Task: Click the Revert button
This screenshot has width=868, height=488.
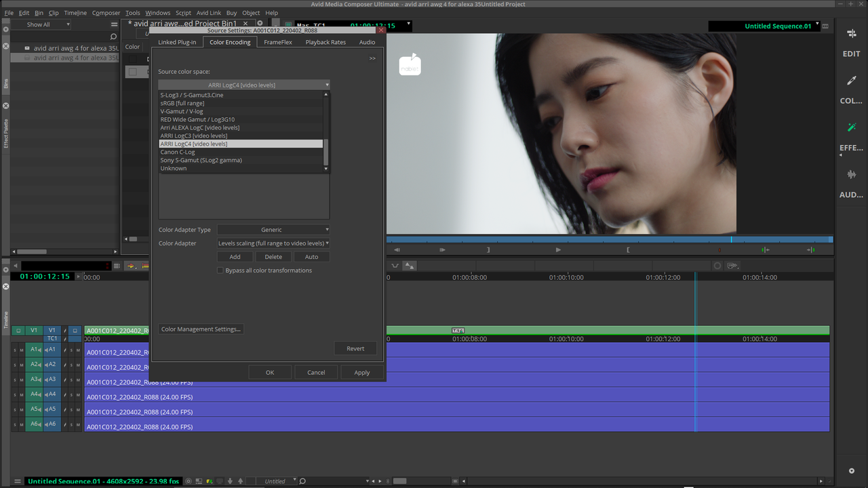Action: pyautogui.click(x=355, y=348)
